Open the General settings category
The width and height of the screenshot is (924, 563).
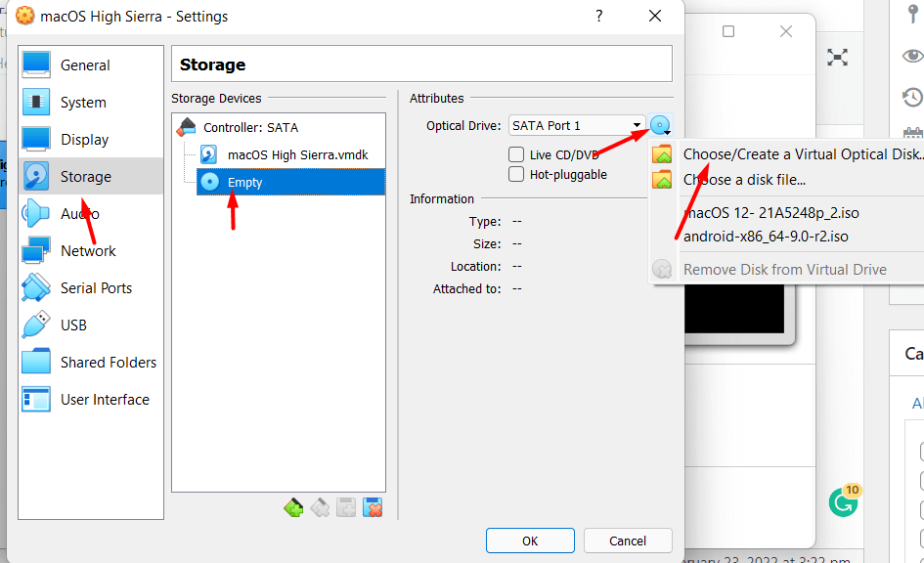(85, 65)
